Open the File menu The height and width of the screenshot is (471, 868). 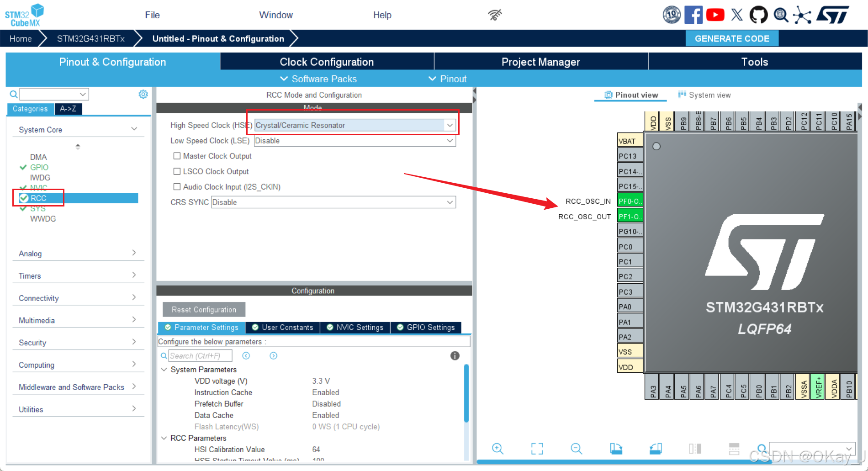pos(152,15)
